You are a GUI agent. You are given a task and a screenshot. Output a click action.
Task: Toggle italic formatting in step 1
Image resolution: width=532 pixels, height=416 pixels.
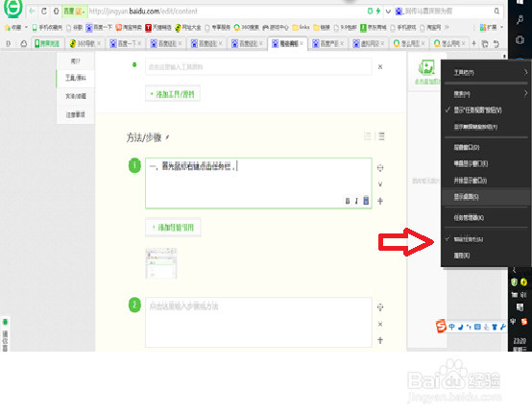356,201
